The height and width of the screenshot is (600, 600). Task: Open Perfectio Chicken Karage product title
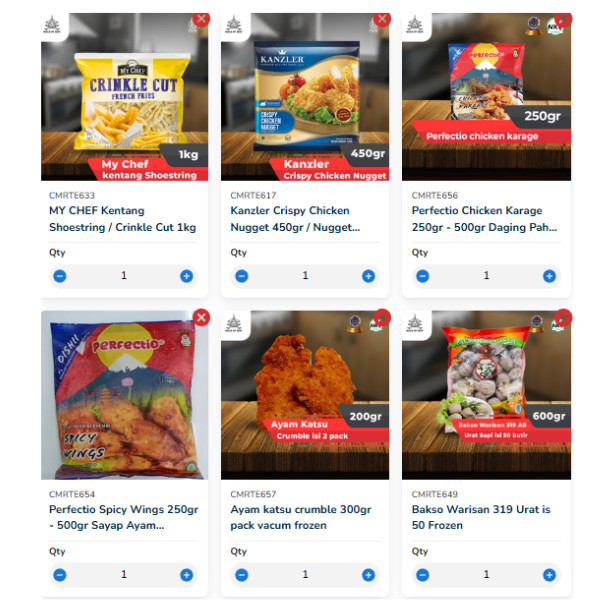(x=484, y=219)
